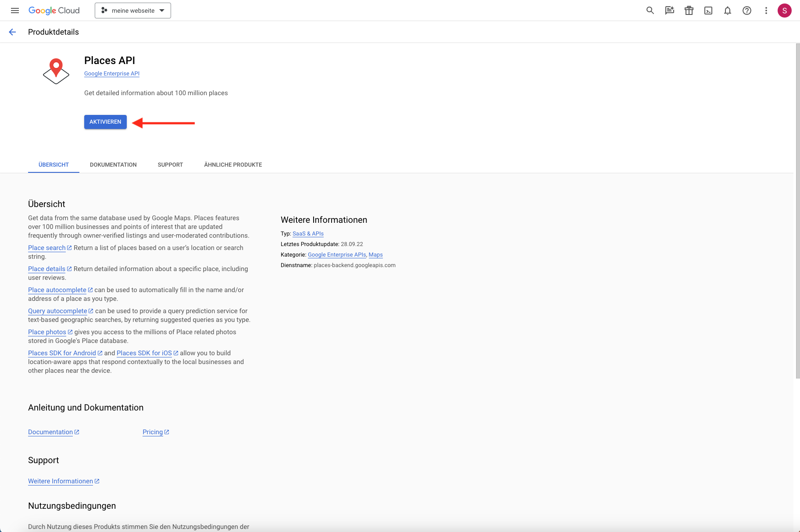Click the 'Nutzungsbedingungen' heading
The width and height of the screenshot is (800, 532).
(72, 506)
